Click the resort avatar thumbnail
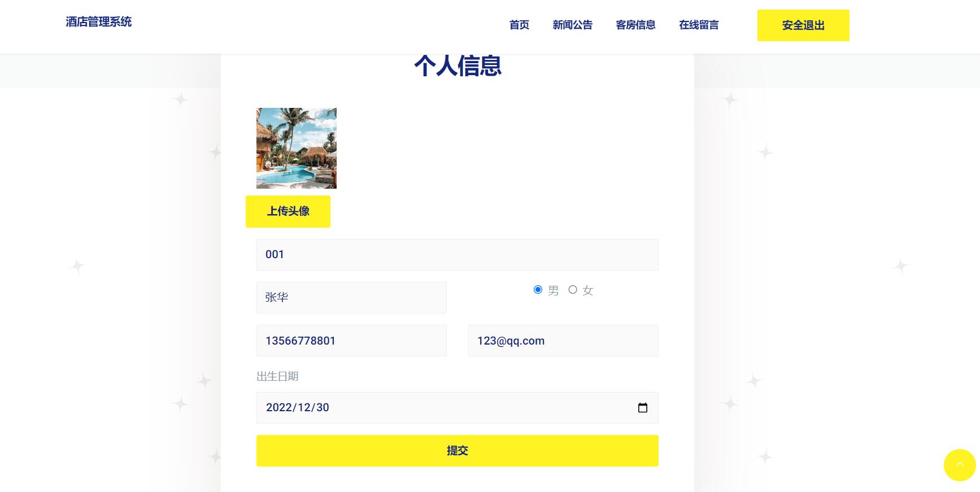This screenshot has height=492, width=980. pyautogui.click(x=297, y=148)
